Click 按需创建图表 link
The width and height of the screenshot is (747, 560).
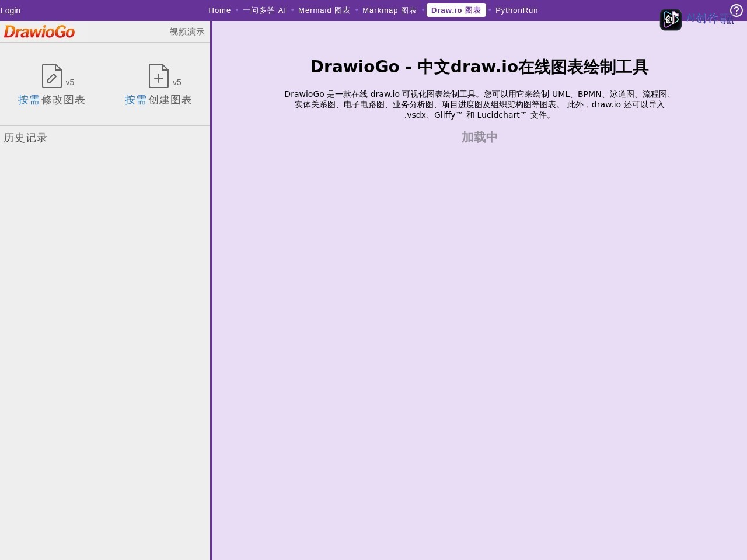tap(159, 100)
